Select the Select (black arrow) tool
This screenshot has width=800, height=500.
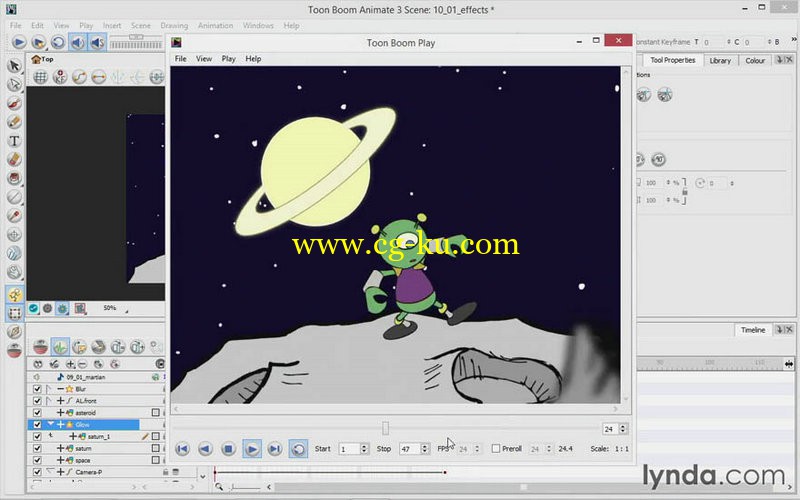coord(14,65)
